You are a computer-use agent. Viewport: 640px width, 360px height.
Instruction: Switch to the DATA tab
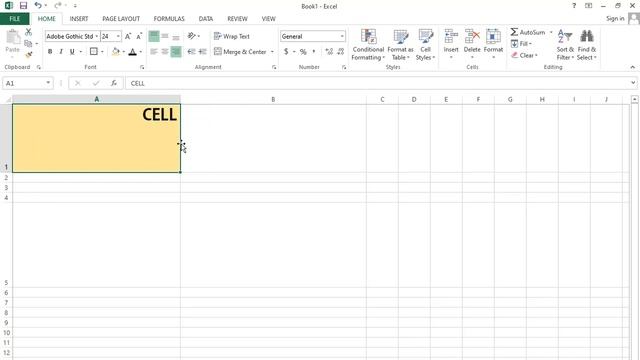(206, 19)
